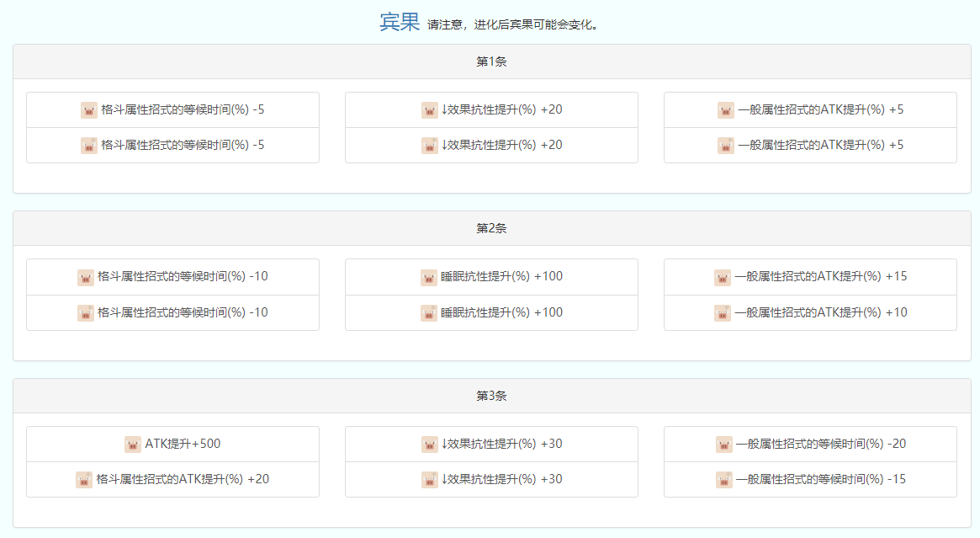980x538 pixels.
Task: Select the icon beside 一般属性招式的等候时间(%) -15
Action: (x=724, y=479)
